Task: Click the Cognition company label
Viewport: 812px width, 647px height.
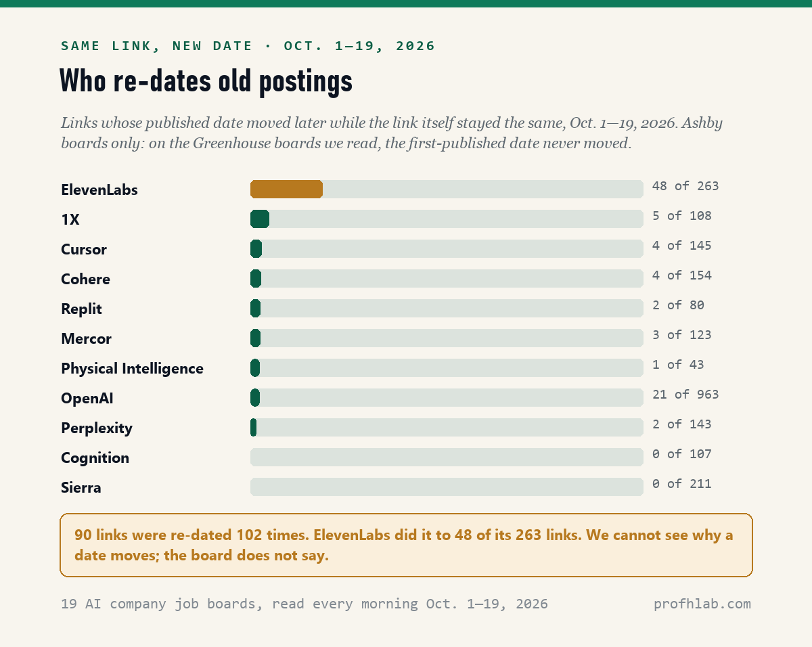Action: (95, 458)
